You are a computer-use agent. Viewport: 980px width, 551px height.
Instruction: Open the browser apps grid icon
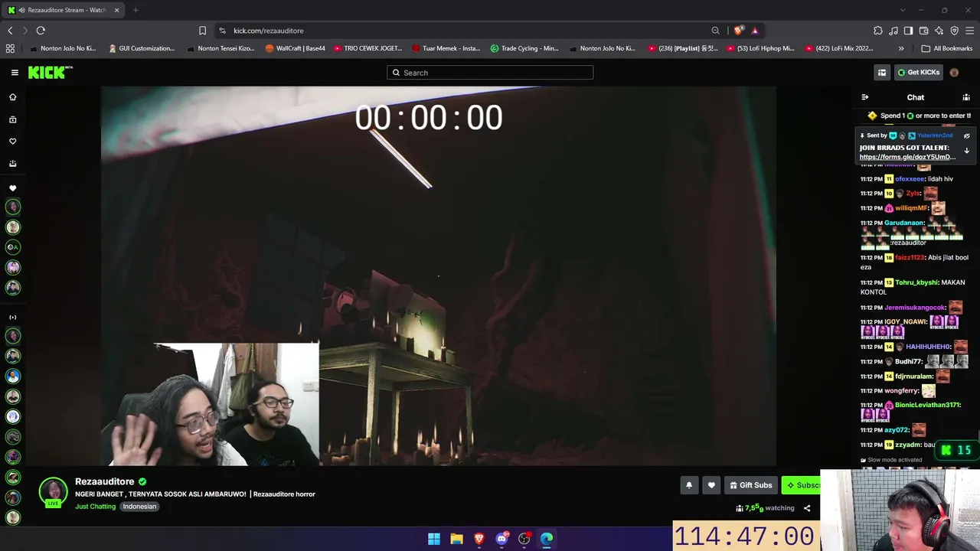pyautogui.click(x=10, y=48)
